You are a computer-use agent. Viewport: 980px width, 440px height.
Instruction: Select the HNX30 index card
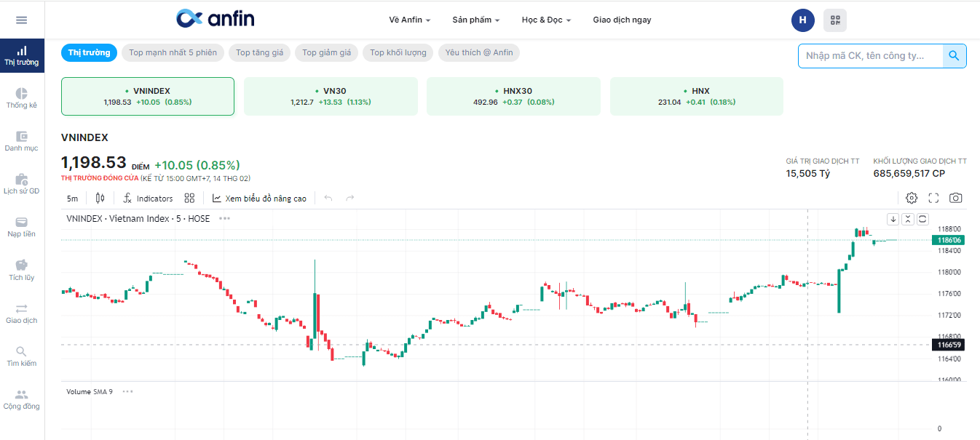click(513, 96)
